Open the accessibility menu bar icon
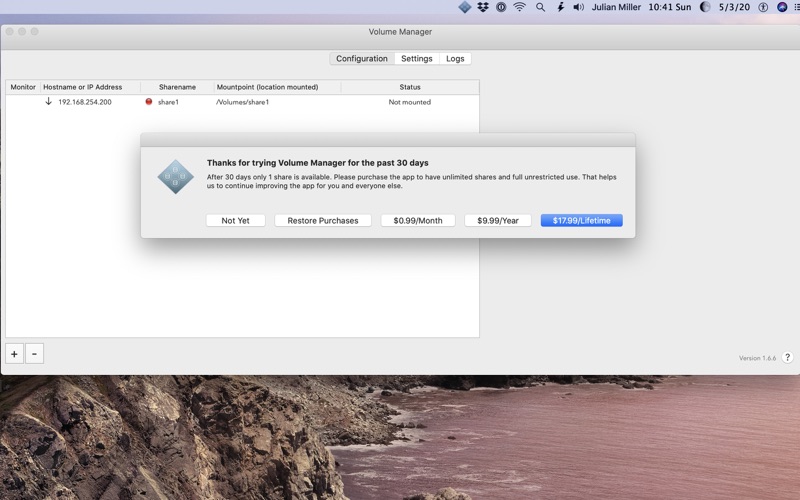 tap(763, 7)
